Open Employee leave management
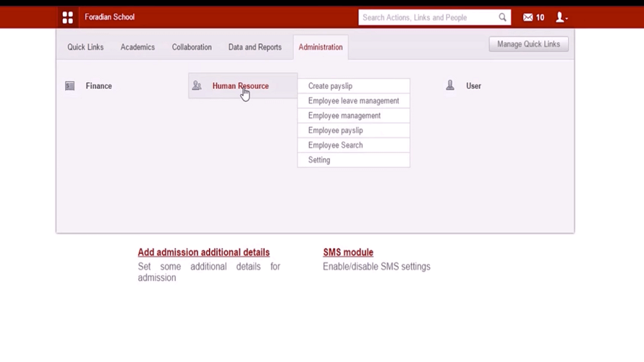Viewport: 644px width, 362px height. click(x=353, y=101)
